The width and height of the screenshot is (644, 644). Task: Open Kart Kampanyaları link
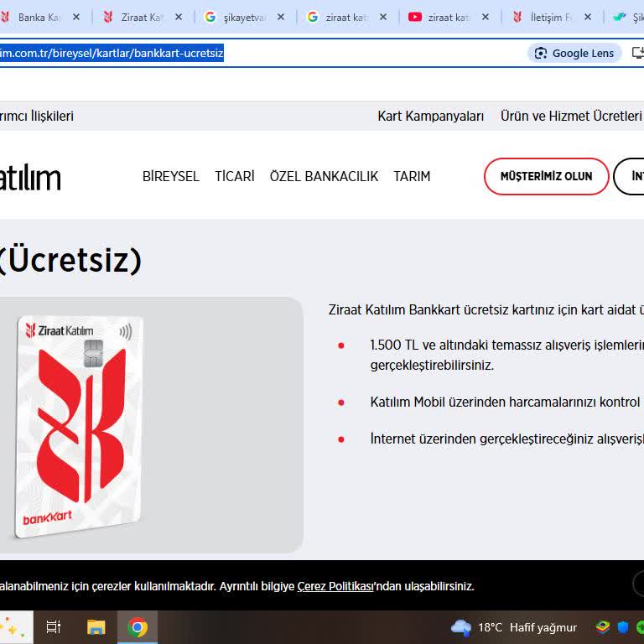tap(430, 117)
